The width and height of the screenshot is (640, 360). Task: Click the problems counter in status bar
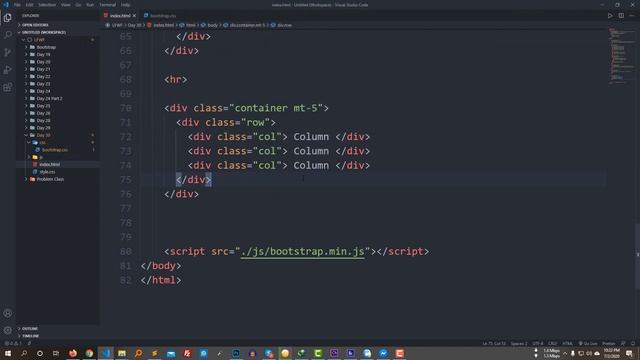coord(13,343)
